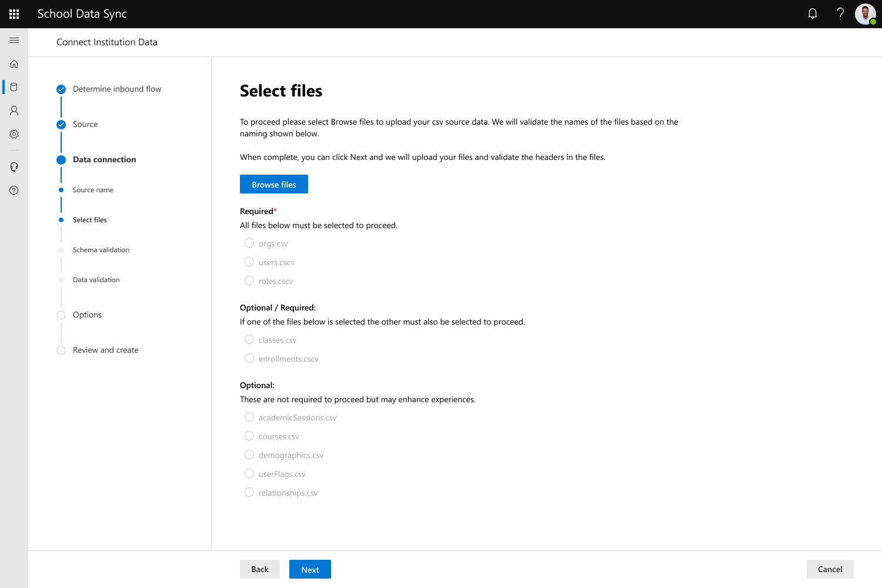Toggle the hamburger navigation menu
Image resolution: width=882 pixels, height=588 pixels.
[x=14, y=40]
